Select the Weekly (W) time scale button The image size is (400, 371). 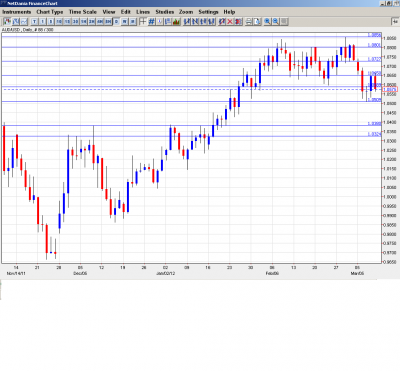(x=124, y=22)
